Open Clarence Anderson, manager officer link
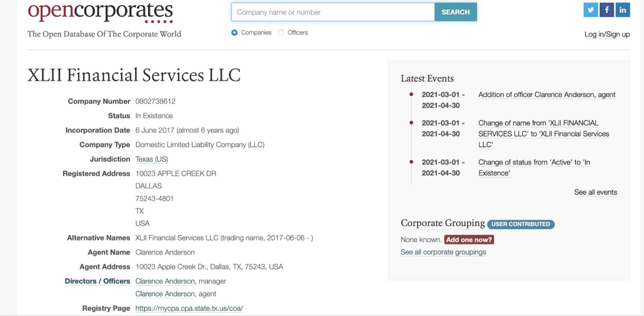The width and height of the screenshot is (644, 316). tap(165, 281)
